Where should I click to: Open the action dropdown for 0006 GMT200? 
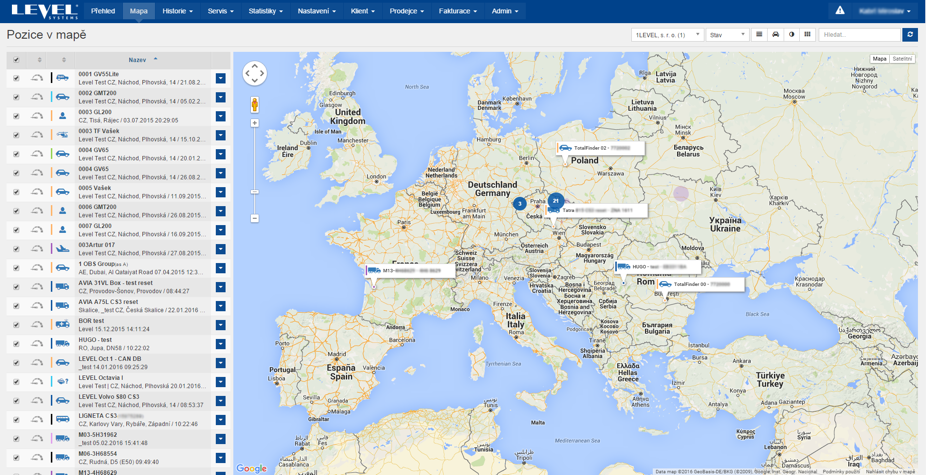[x=221, y=211]
